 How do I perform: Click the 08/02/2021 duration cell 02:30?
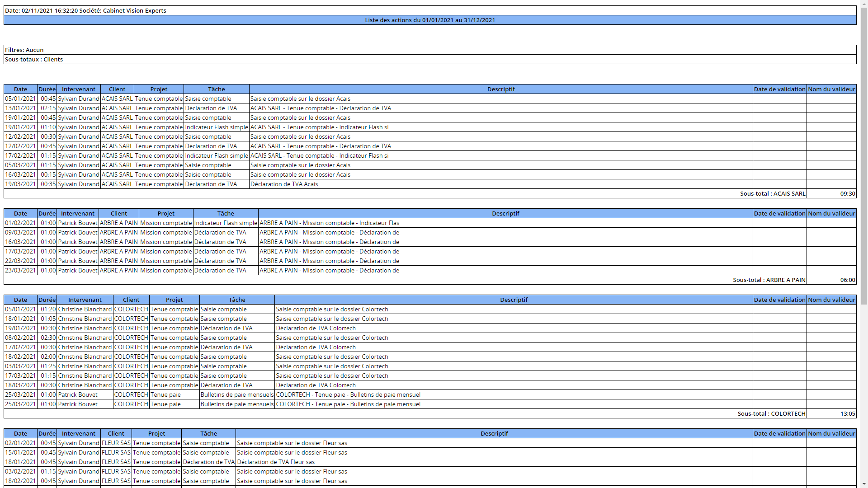(48, 338)
